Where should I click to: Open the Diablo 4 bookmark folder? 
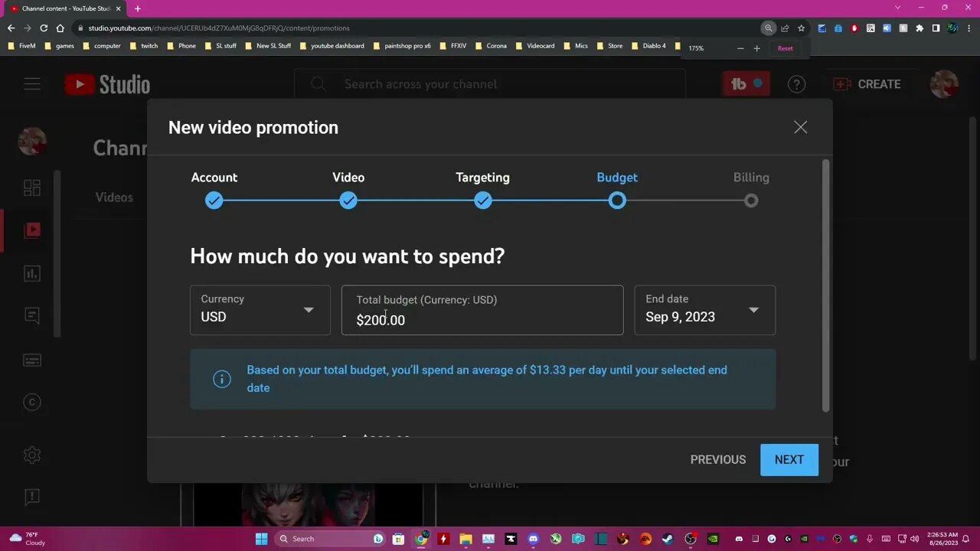[648, 46]
